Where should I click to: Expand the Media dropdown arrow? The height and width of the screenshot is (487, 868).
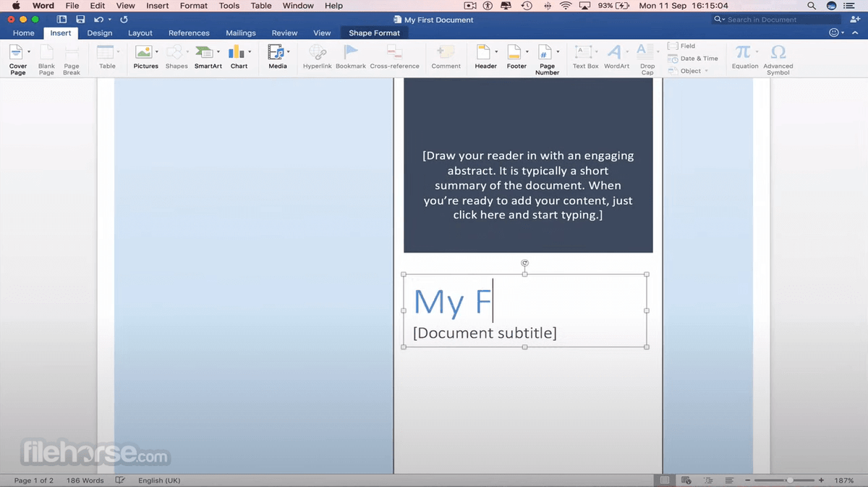[288, 52]
